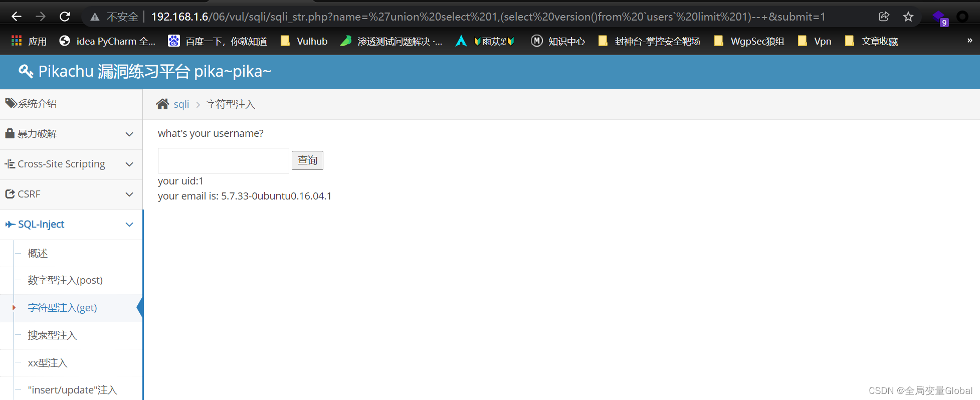Viewport: 980px width, 400px height.
Task: Open xx型注入 page
Action: [x=48, y=363]
